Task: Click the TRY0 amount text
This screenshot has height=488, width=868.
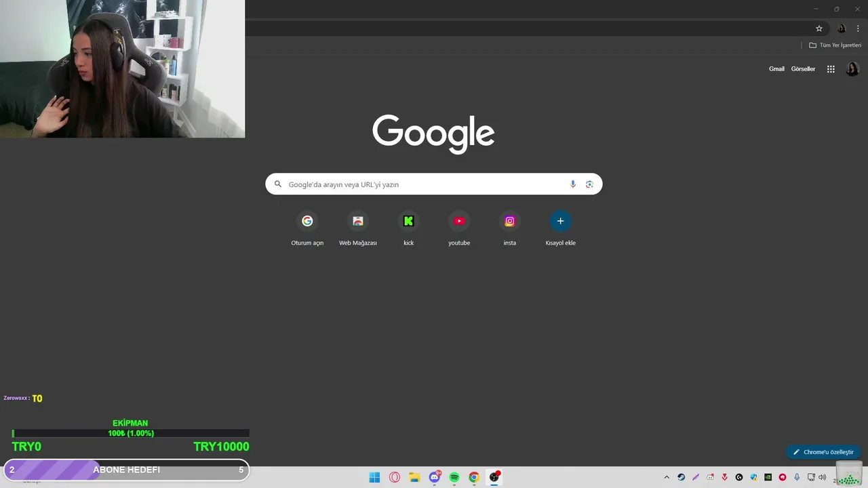Action: tap(26, 447)
